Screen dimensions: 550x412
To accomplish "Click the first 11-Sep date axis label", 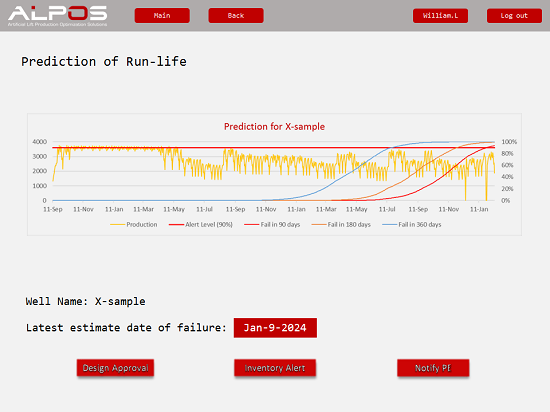I will (53, 209).
